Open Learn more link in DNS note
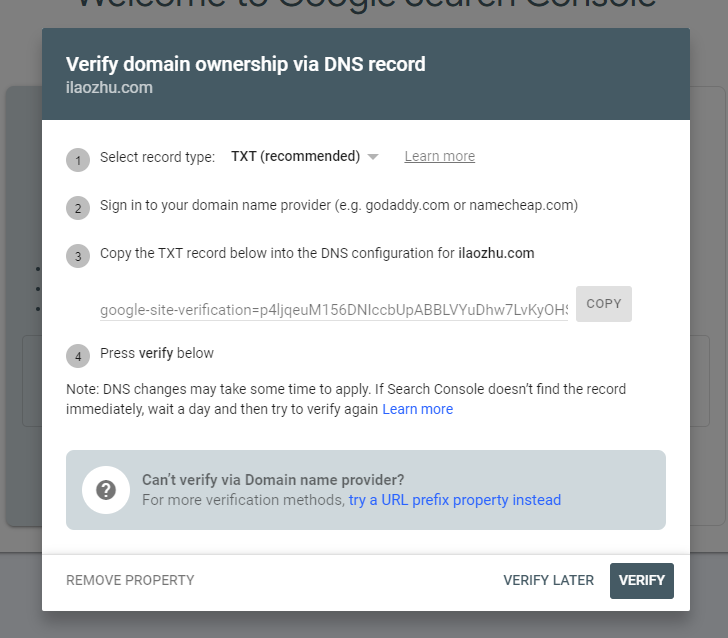 [417, 409]
